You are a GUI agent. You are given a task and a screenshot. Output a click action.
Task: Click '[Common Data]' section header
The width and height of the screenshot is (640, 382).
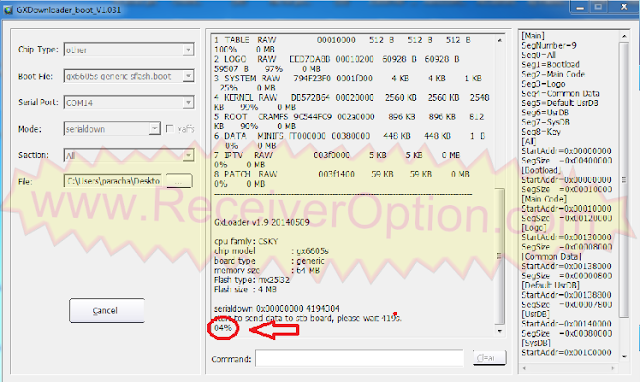tap(551, 257)
